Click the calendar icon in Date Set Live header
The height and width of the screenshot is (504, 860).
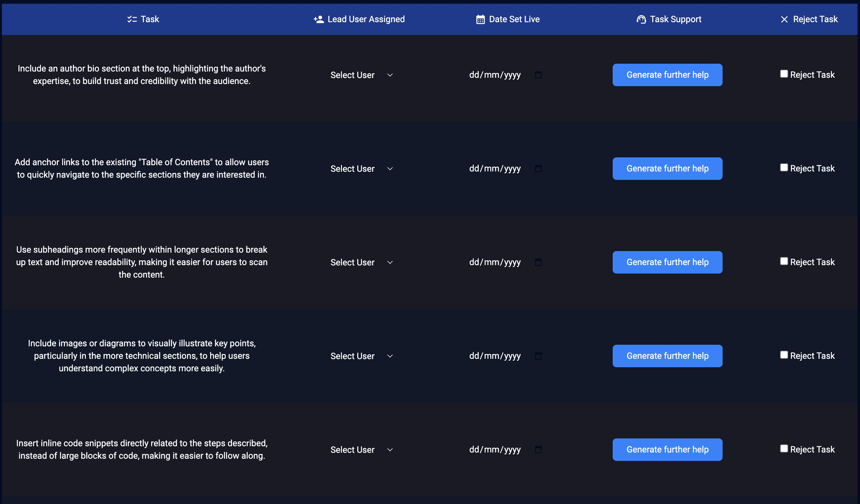480,19
